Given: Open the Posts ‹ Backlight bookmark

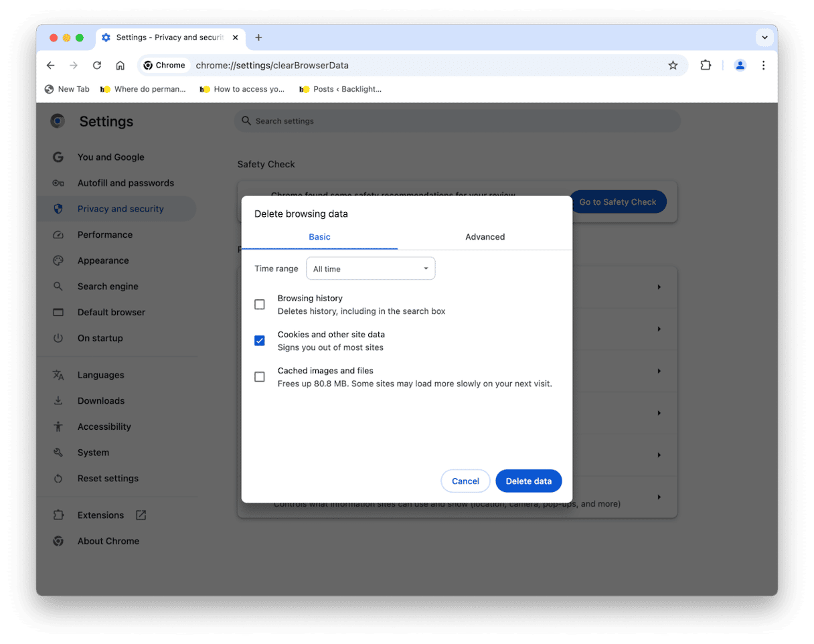Looking at the screenshot, I should 341,89.
